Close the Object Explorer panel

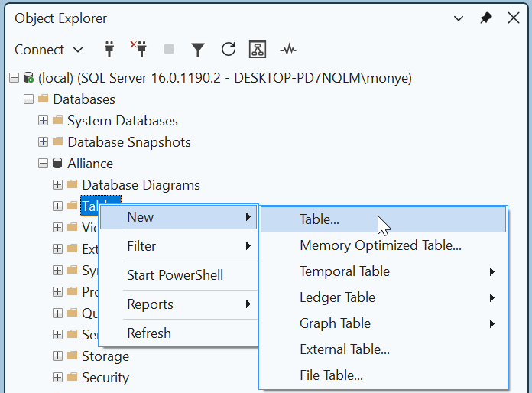pos(514,18)
